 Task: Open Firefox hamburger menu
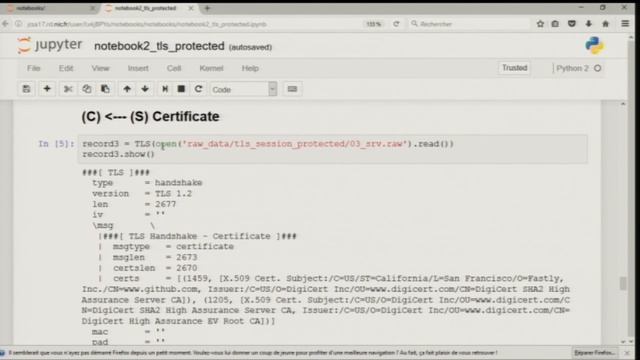pos(625,24)
